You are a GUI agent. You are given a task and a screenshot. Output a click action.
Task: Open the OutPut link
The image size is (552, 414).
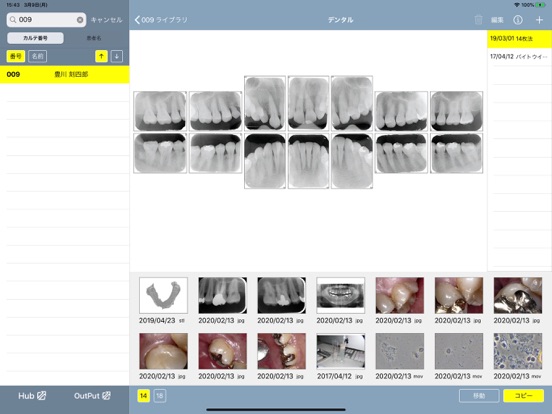pyautogui.click(x=92, y=396)
